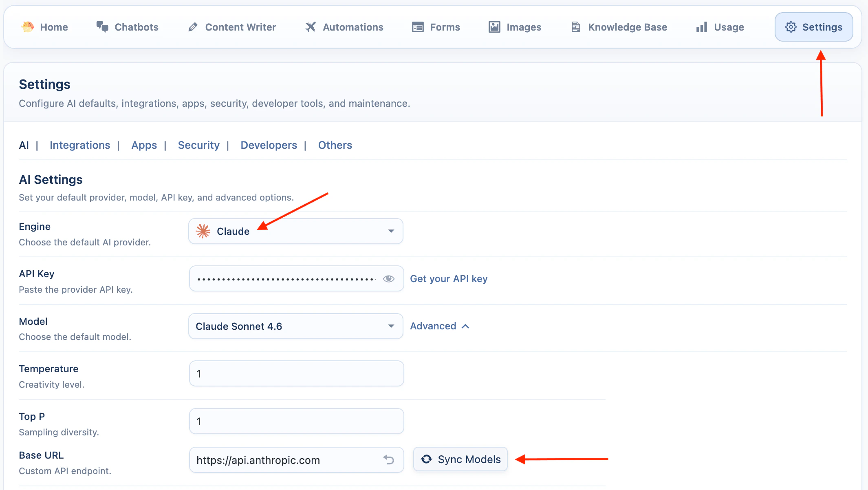Click inside the Temperature field
This screenshot has height=490, width=868.
click(x=296, y=373)
